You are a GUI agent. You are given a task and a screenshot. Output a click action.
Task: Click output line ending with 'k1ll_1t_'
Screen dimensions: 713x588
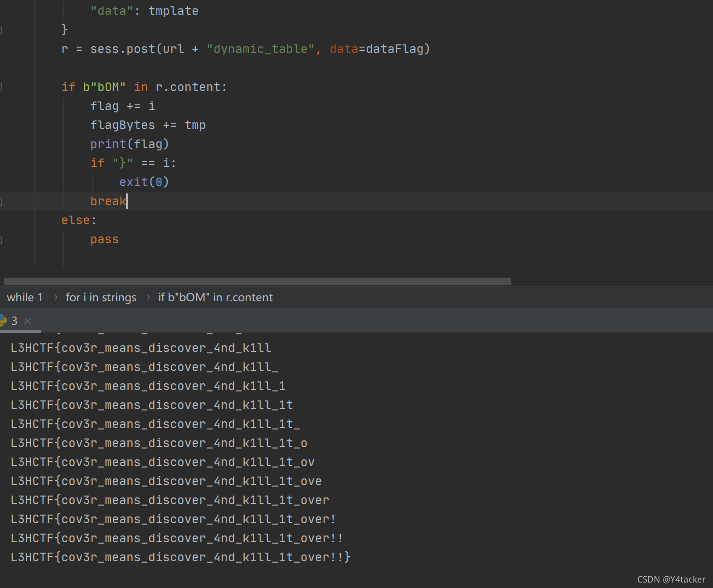tap(155, 424)
